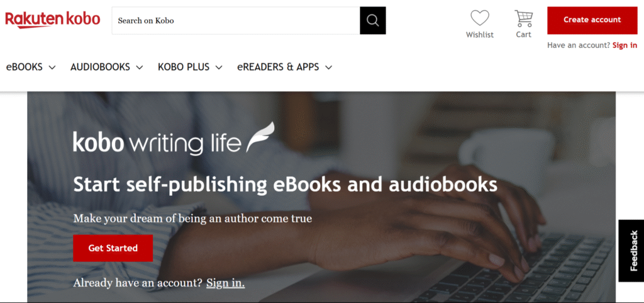Open the AUDIOBOOKS menu
Screen dimensions: 644x303
100,67
